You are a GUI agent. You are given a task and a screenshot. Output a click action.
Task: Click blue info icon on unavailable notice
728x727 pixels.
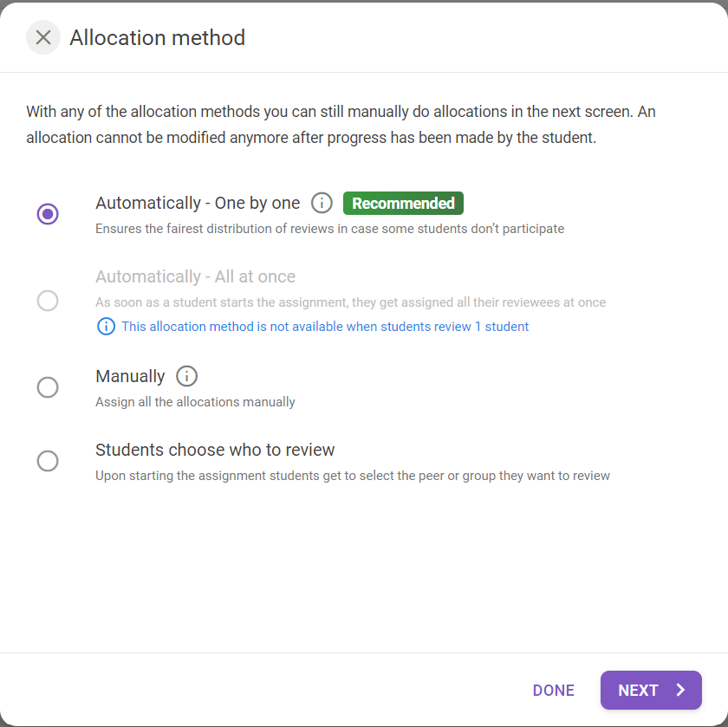tap(107, 327)
